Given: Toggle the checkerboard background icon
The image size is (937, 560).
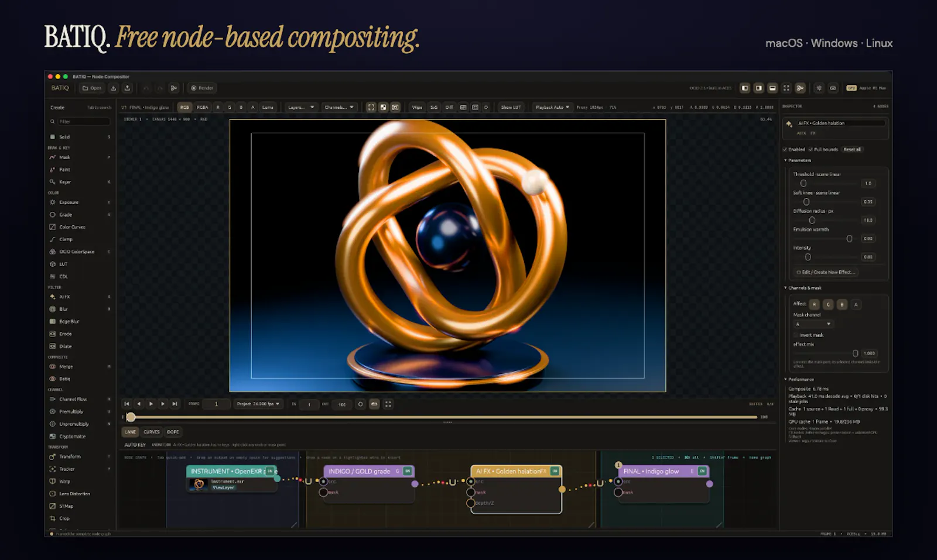Looking at the screenshot, I should tap(383, 107).
